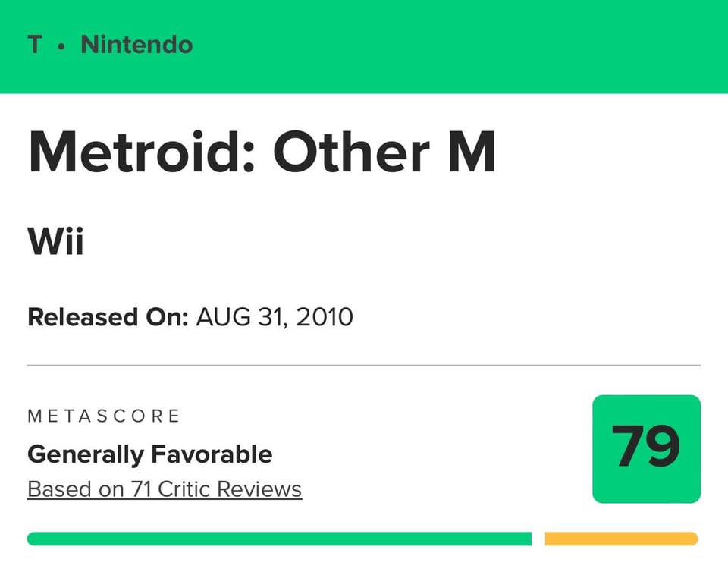Click the dot separator beside Nintendo
This screenshot has height=575, width=728.
coord(61,46)
